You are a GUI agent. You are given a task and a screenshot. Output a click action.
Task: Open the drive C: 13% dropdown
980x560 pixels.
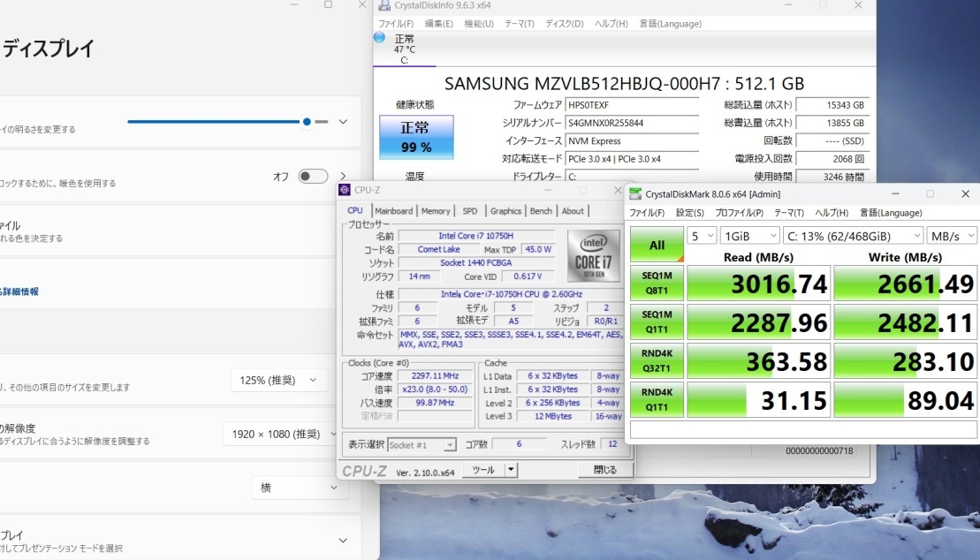pos(853,236)
